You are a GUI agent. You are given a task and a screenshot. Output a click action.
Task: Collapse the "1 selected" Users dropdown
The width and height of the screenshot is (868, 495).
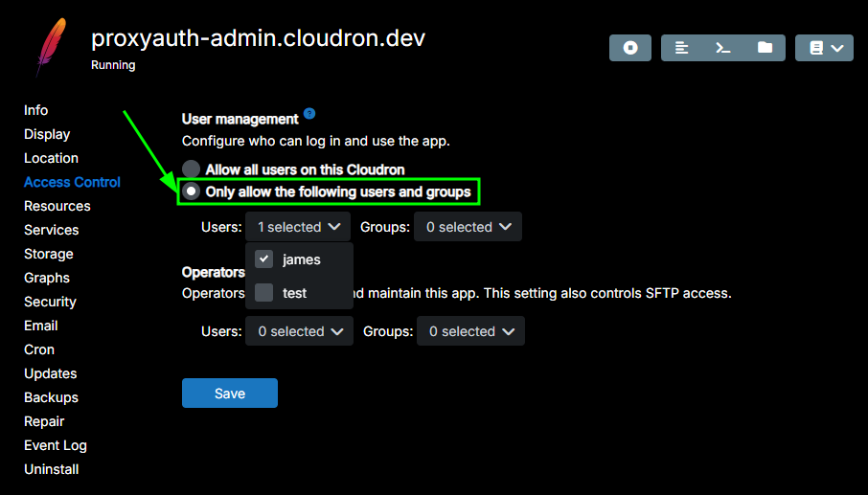297,227
